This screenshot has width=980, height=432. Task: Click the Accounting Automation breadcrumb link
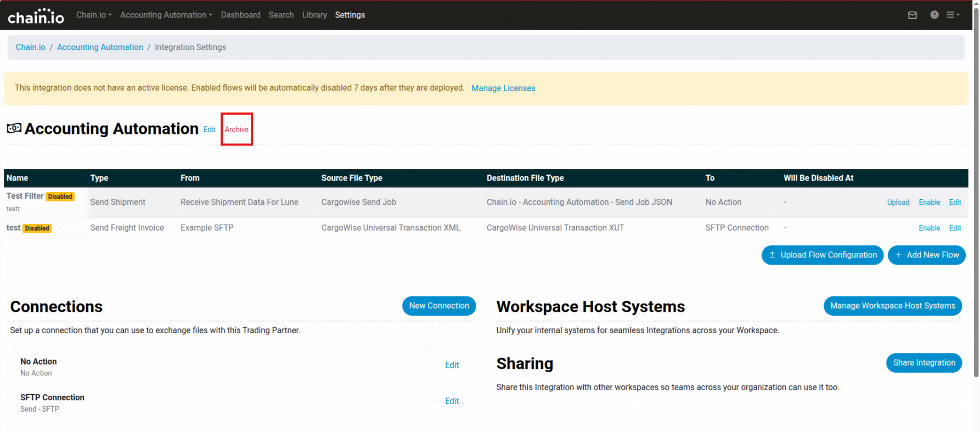pos(100,47)
